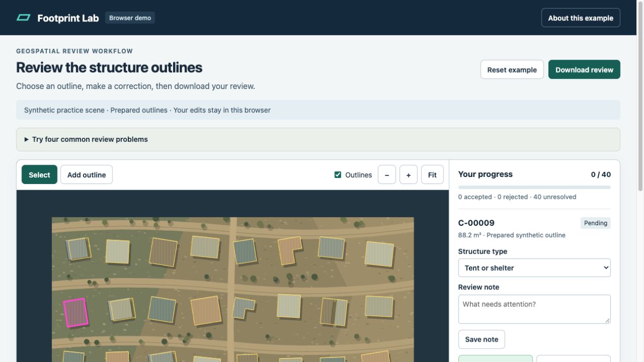Click the progress bar under Your progress
The width and height of the screenshot is (644, 362).
(x=534, y=187)
